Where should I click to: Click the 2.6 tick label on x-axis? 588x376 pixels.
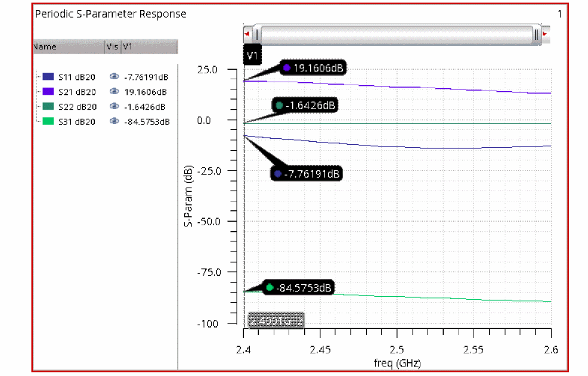tap(550, 350)
